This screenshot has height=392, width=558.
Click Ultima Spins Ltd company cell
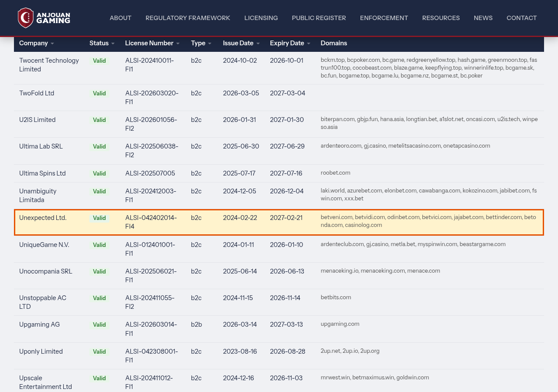coord(42,173)
